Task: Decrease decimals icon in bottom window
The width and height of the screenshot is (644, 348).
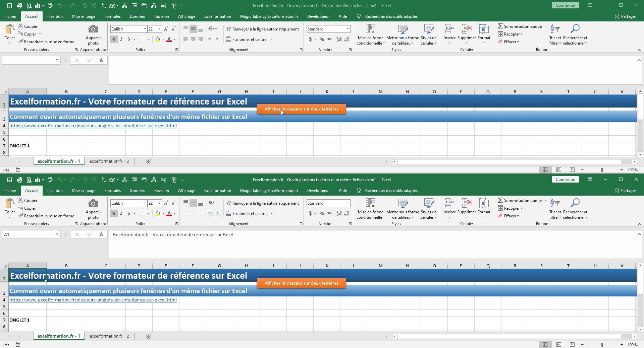Action: pyautogui.click(x=346, y=214)
